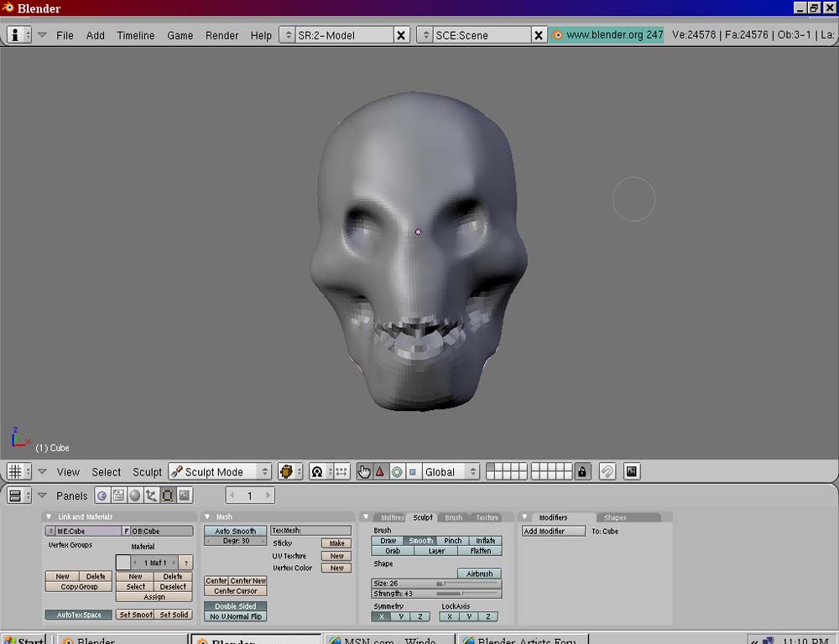Open the info window type selector icon
The height and width of the screenshot is (644, 839).
18,34
